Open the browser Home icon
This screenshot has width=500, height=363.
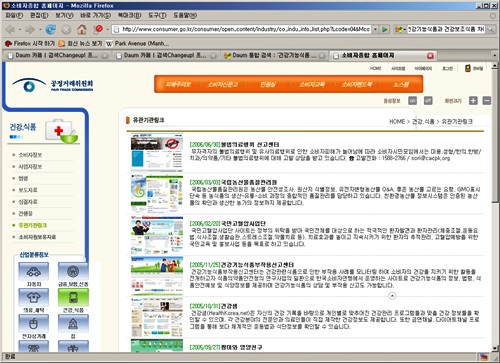coord(82,30)
